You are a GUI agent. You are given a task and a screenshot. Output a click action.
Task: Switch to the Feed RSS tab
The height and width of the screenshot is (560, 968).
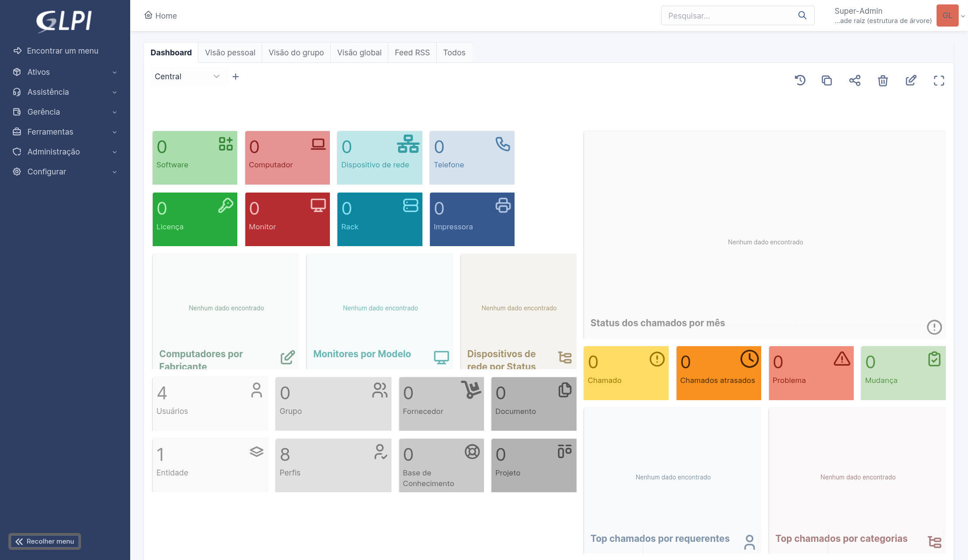(412, 53)
